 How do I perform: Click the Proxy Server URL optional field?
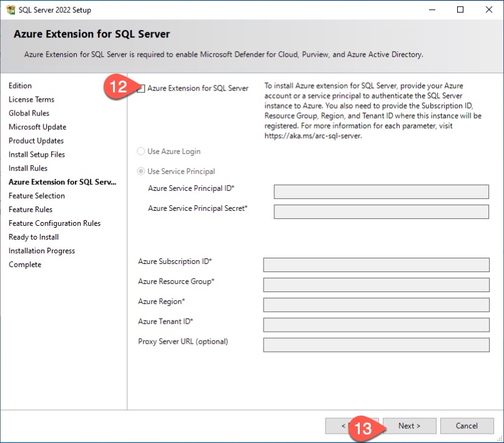(x=376, y=344)
